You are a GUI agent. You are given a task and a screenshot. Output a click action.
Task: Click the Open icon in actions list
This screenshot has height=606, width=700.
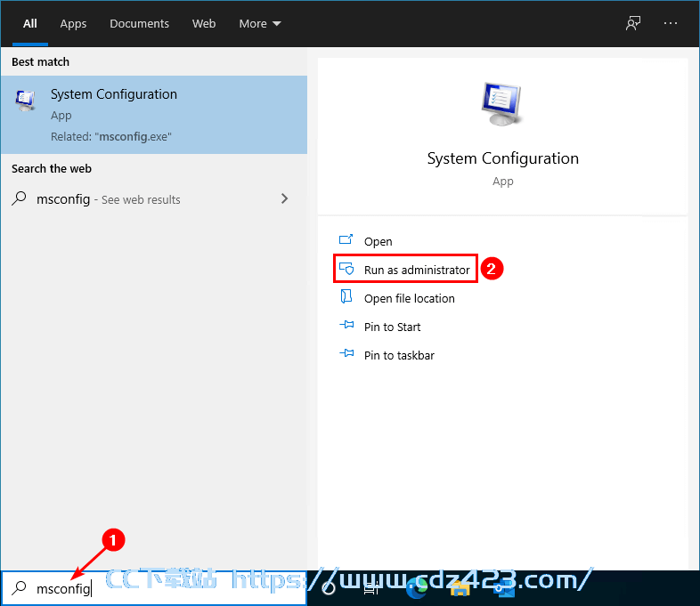coord(346,240)
